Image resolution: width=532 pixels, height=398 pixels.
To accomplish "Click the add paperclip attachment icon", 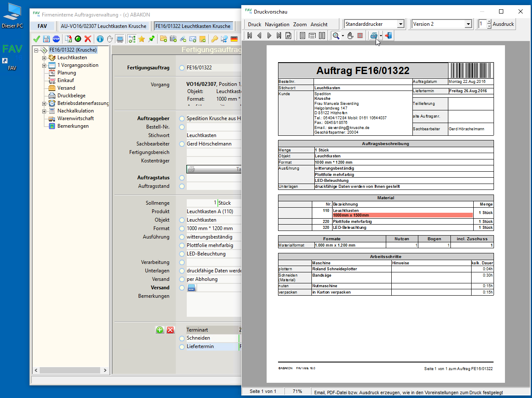I will [183, 39].
